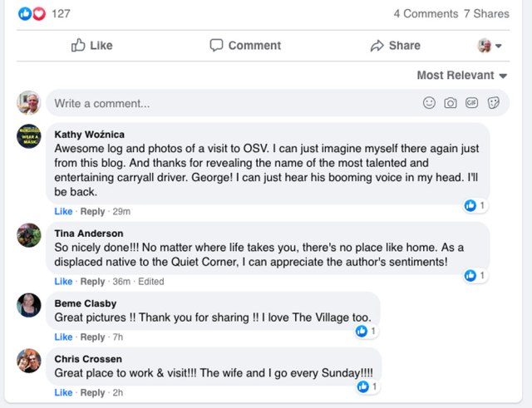Screen dimensions: 532x408
Task: Click the sticker icon in comment box
Action: click(493, 103)
